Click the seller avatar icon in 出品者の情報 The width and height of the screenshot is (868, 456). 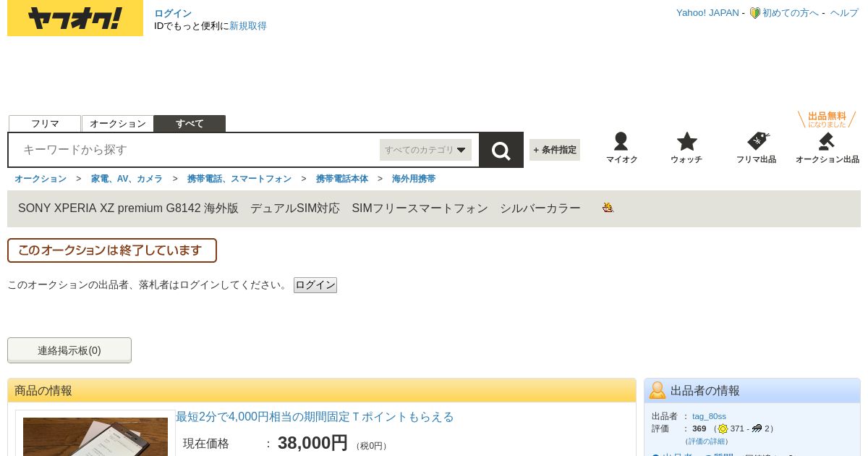(x=658, y=390)
